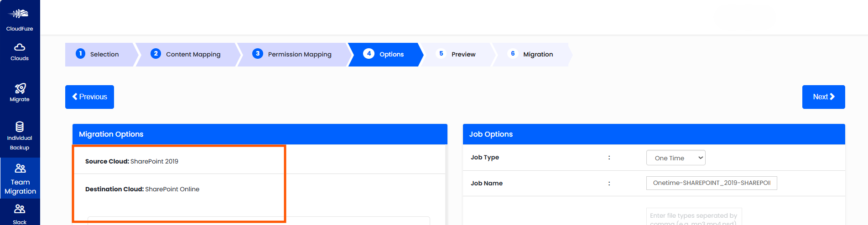The width and height of the screenshot is (868, 225).
Task: Click the Next button
Action: (x=823, y=97)
